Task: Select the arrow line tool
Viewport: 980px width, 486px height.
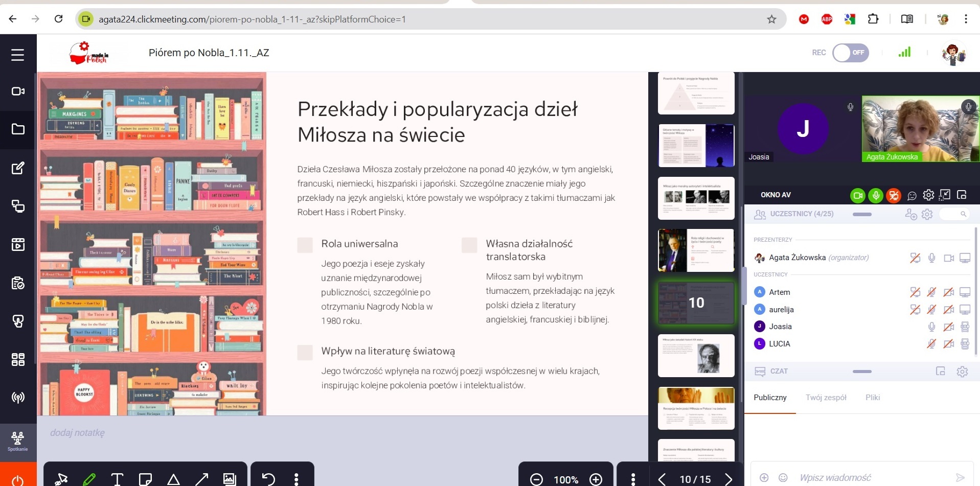Action: pyautogui.click(x=201, y=479)
